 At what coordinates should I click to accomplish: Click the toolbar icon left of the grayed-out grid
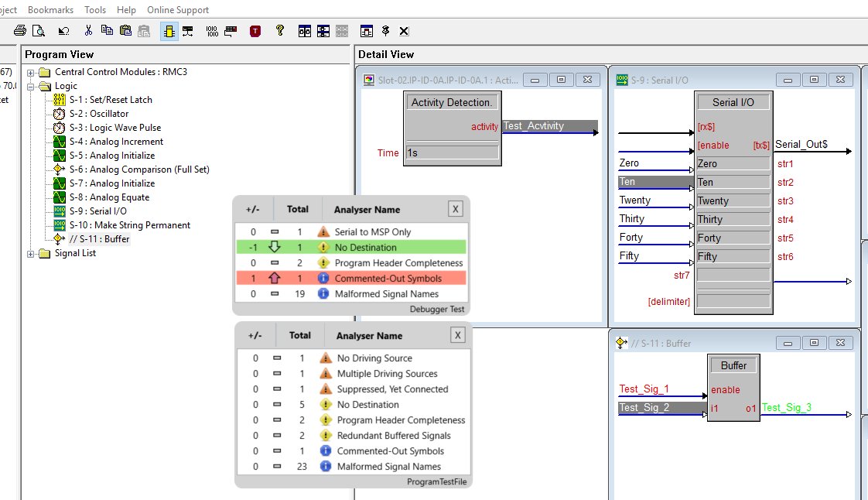(323, 31)
